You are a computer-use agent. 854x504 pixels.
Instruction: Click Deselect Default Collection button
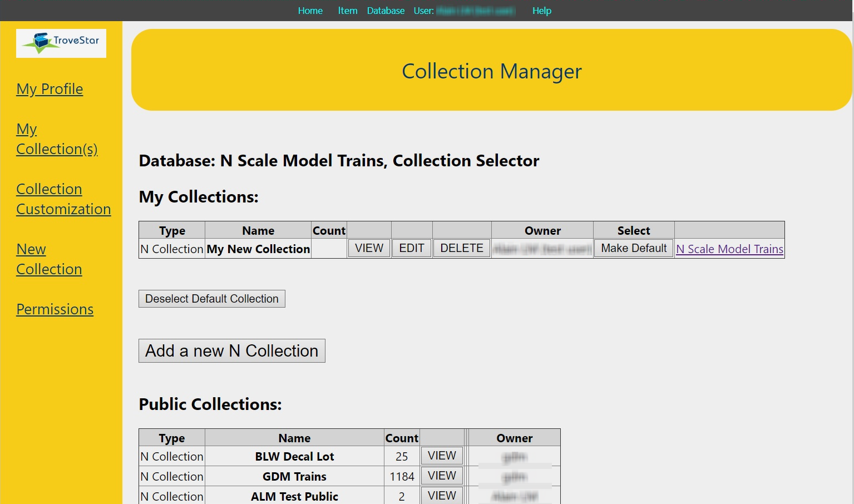(212, 299)
